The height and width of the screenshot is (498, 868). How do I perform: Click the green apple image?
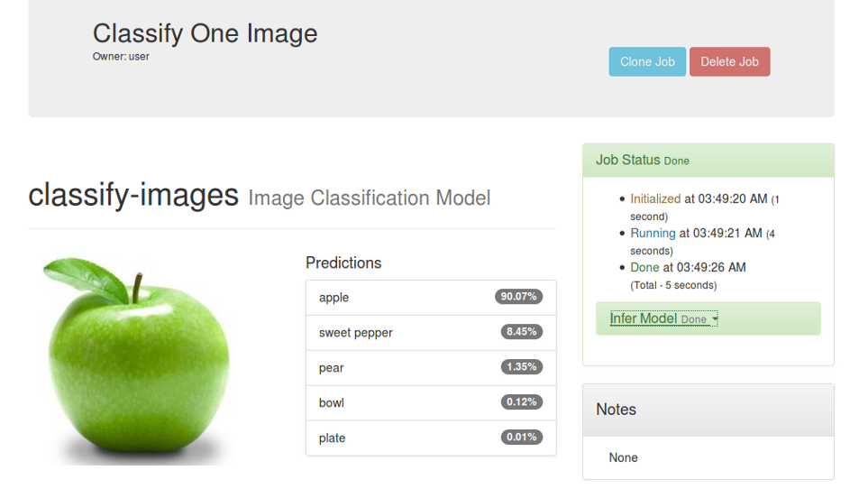click(136, 360)
